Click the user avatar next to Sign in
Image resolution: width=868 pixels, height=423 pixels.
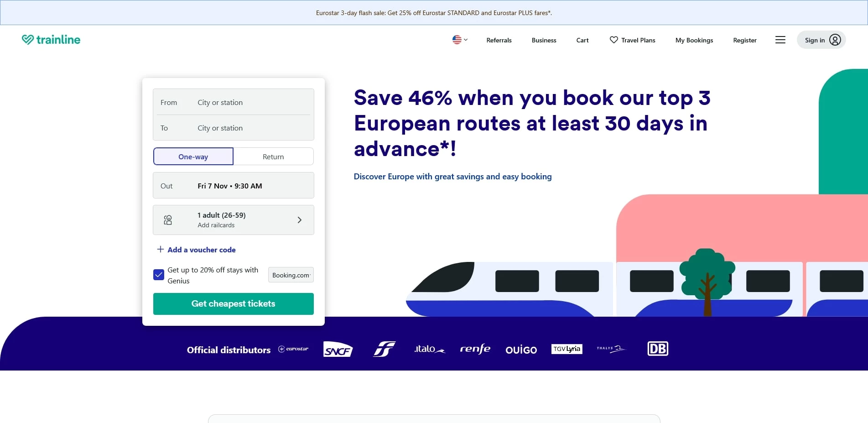(835, 40)
